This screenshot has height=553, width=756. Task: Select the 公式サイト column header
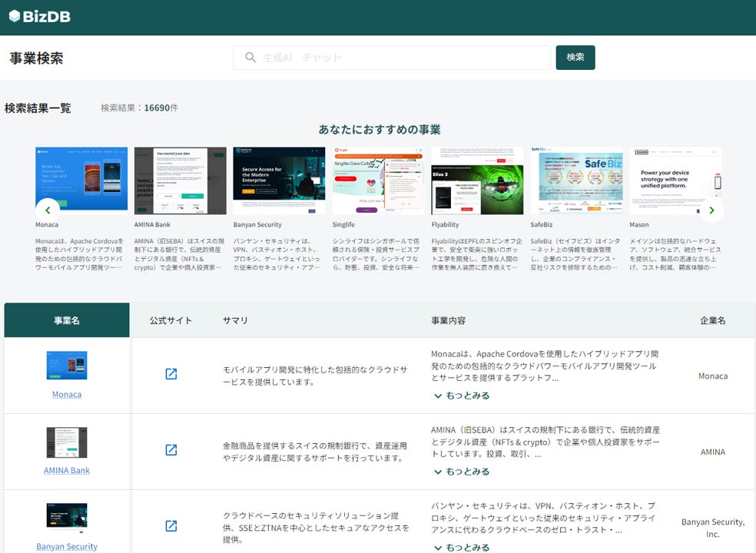coord(171,320)
